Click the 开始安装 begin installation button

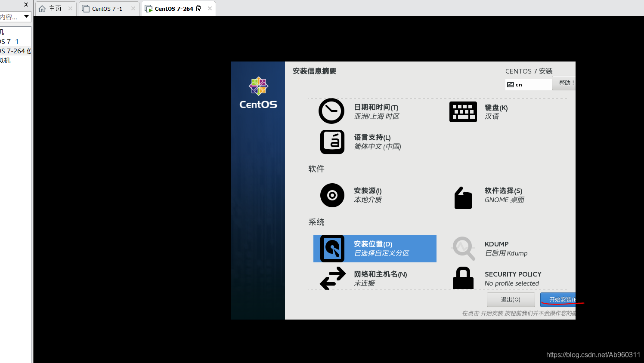tap(558, 300)
